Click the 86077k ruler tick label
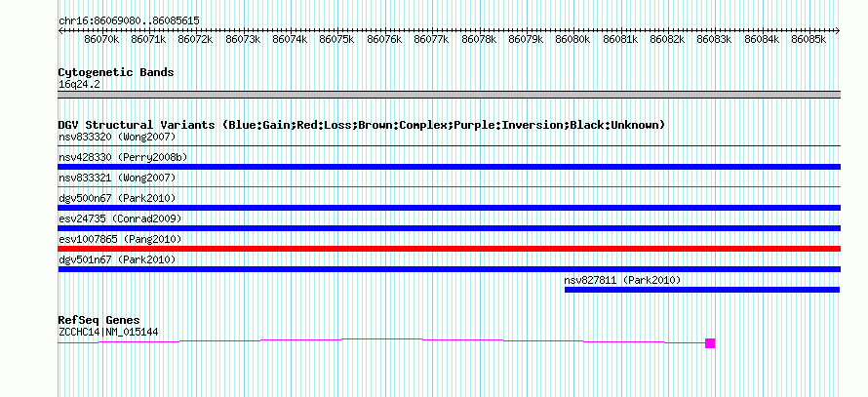Viewport: 868px width, 397px height. coord(432,40)
